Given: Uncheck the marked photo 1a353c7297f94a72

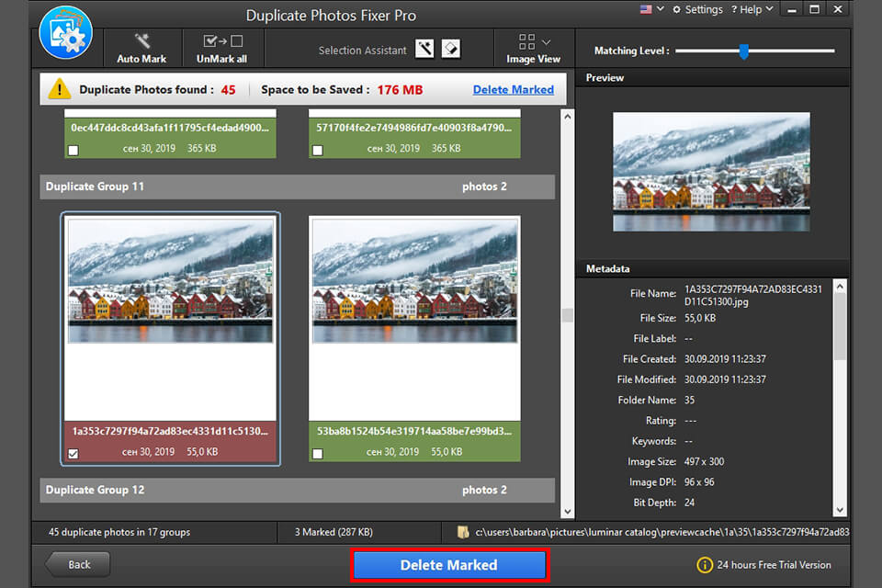Looking at the screenshot, I should [74, 453].
